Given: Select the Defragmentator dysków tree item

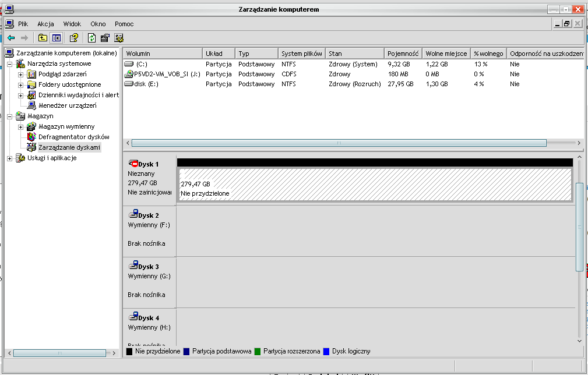Looking at the screenshot, I should click(x=74, y=137).
